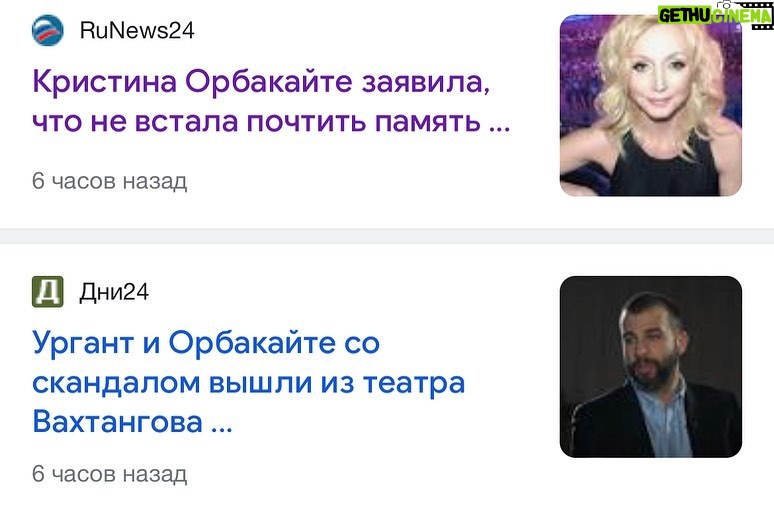Image resolution: width=774 pixels, height=512 pixels.
Task: Click the word Кристина in the first headline
Action: [105, 81]
